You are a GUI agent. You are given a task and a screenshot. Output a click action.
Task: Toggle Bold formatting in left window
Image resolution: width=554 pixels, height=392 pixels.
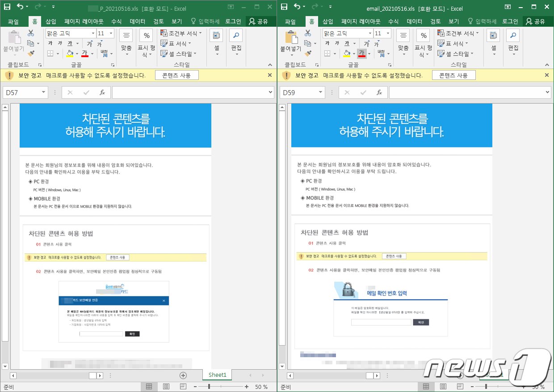click(50, 43)
